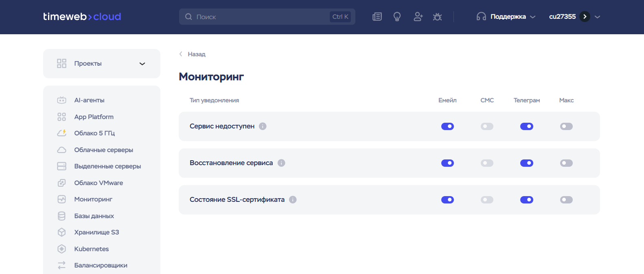The width and height of the screenshot is (644, 274).
Task: Click the Балансировщики arrows icon
Action: click(61, 265)
